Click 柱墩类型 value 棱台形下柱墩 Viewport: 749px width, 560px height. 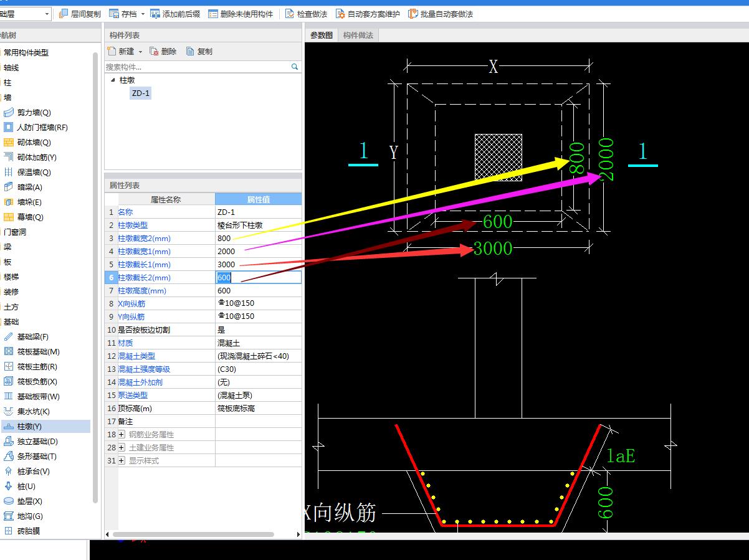point(258,225)
